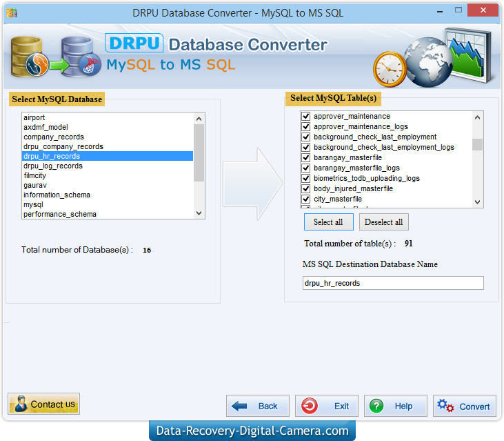
Task: Maximize the converter window
Action: (x=458, y=10)
